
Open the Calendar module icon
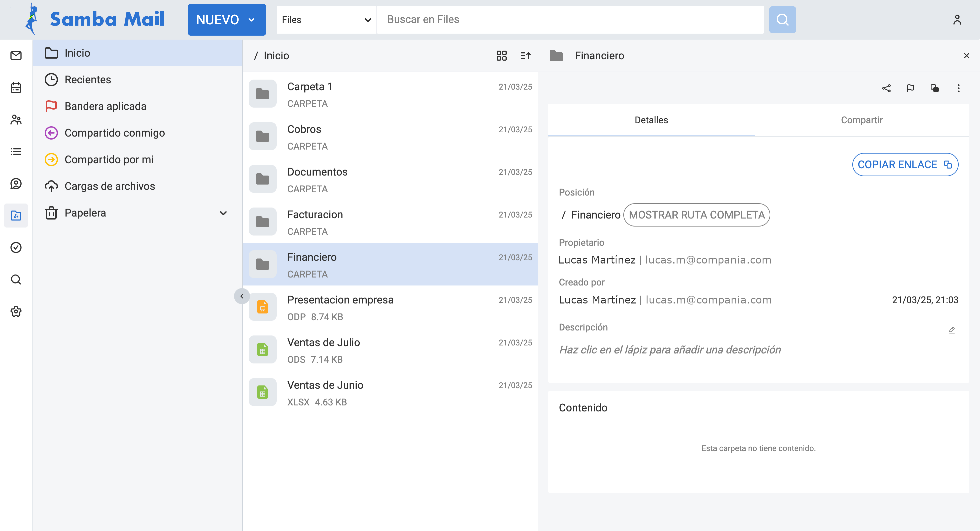tap(16, 88)
